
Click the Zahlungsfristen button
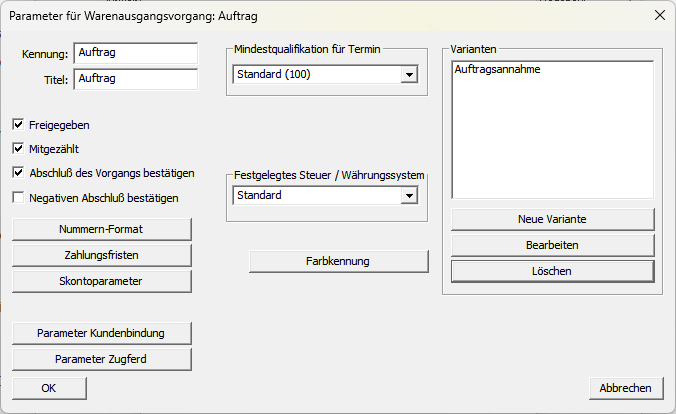101,256
